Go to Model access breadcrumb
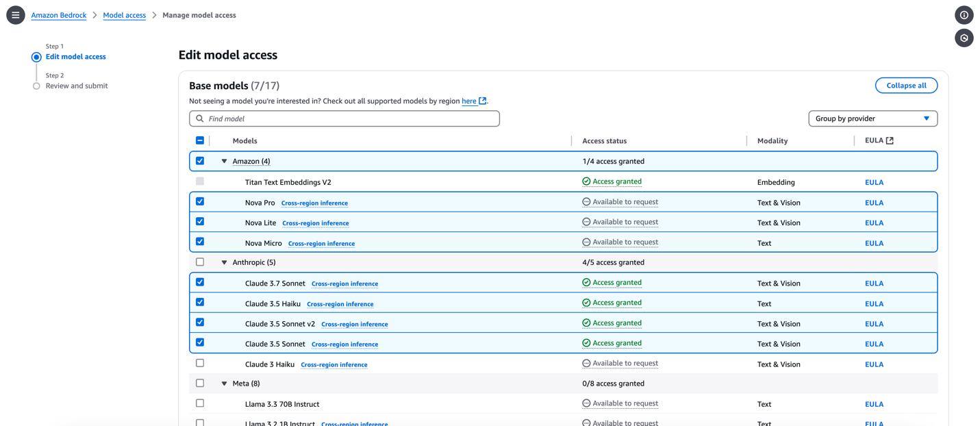Screen dimensions: 980x426 [125, 15]
